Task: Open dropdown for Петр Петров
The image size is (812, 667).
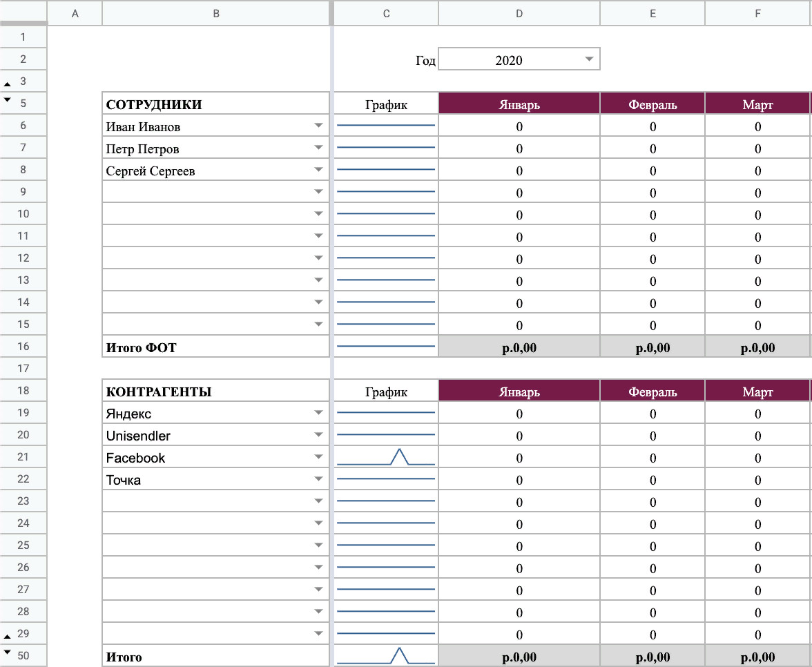Action: point(318,148)
